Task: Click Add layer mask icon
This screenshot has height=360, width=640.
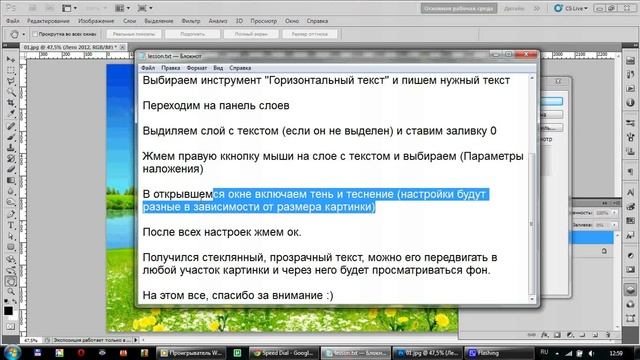Action: pos(558,335)
